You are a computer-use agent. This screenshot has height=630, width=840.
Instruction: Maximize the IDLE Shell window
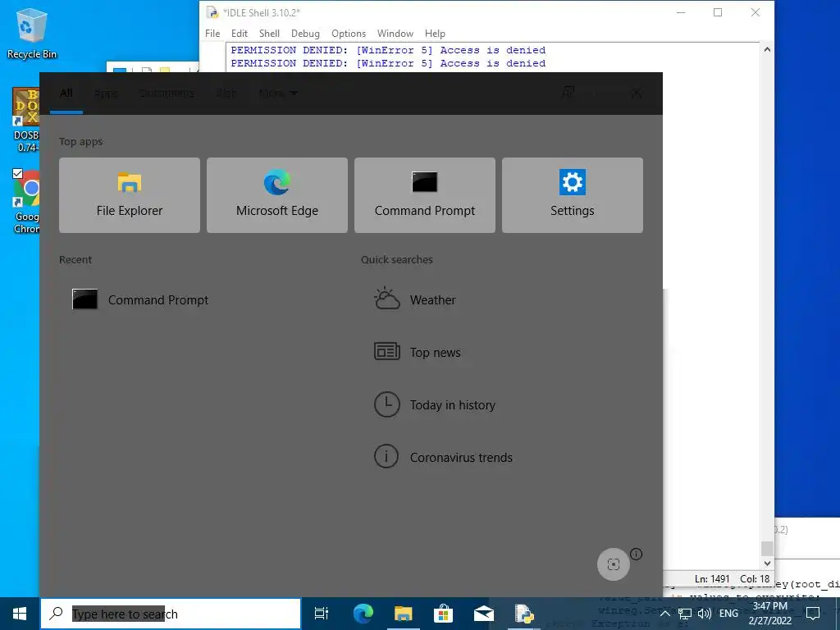718,12
